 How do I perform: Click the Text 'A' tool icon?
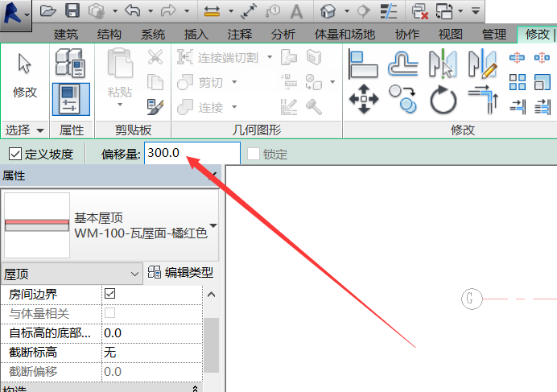(296, 11)
